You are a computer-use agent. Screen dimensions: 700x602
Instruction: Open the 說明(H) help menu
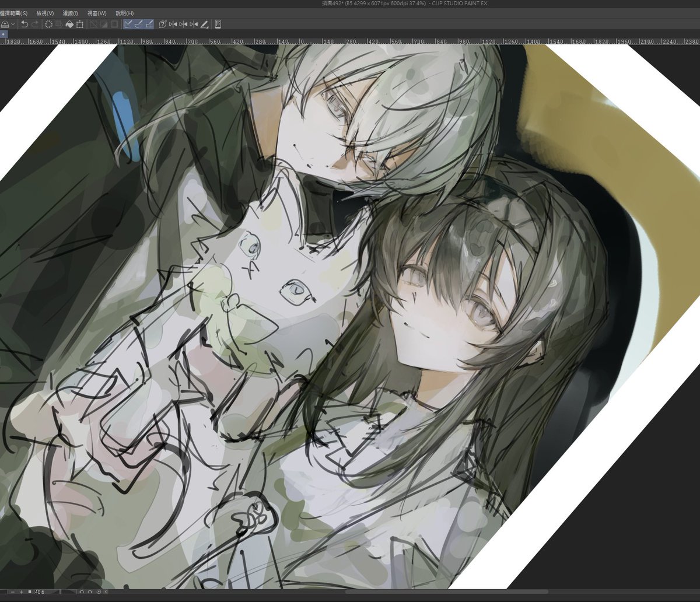(x=124, y=13)
